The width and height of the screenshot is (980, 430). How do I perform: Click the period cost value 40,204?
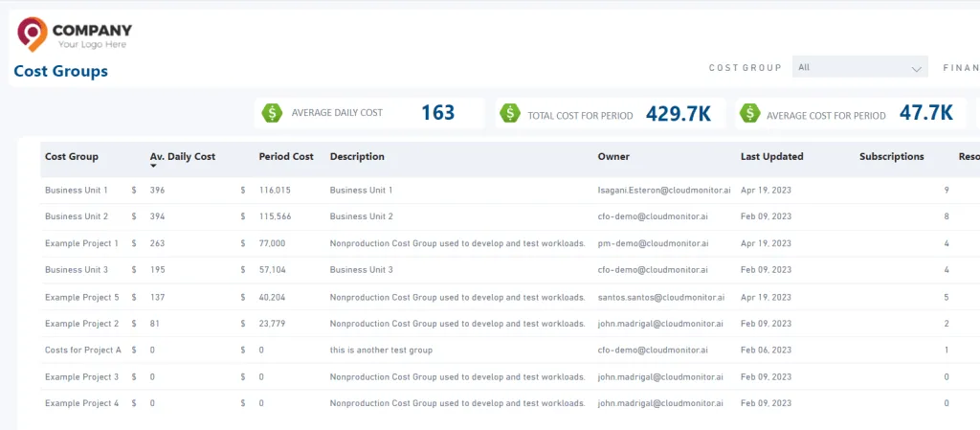[272, 297]
